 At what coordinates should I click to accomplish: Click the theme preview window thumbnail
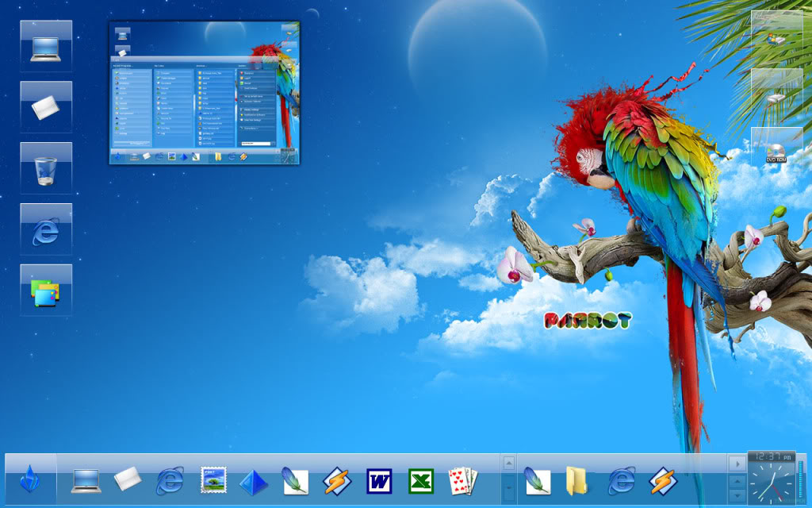coord(204,91)
